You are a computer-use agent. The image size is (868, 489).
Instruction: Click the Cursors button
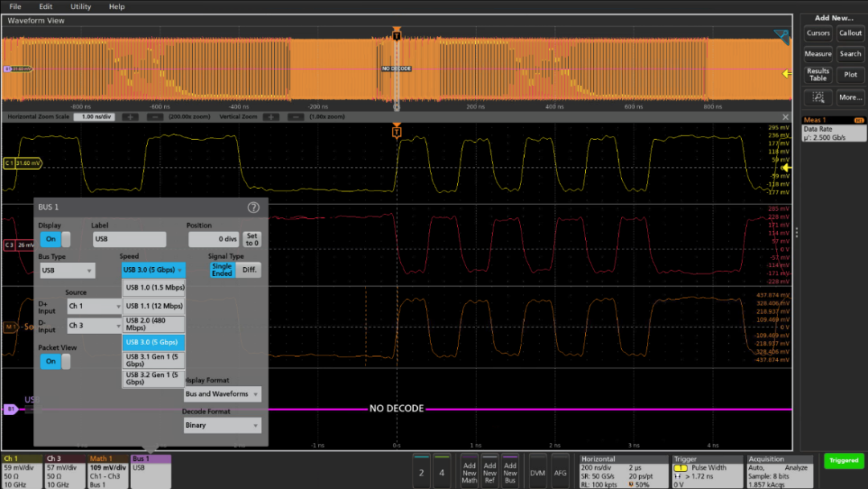pos(818,33)
